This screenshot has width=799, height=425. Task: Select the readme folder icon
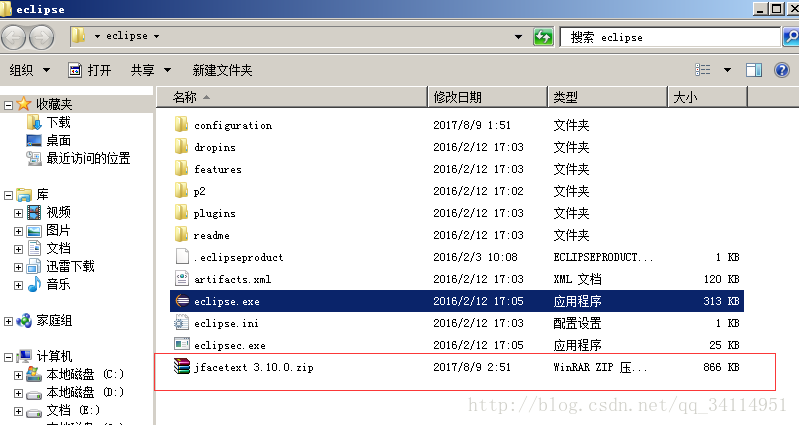click(x=181, y=234)
